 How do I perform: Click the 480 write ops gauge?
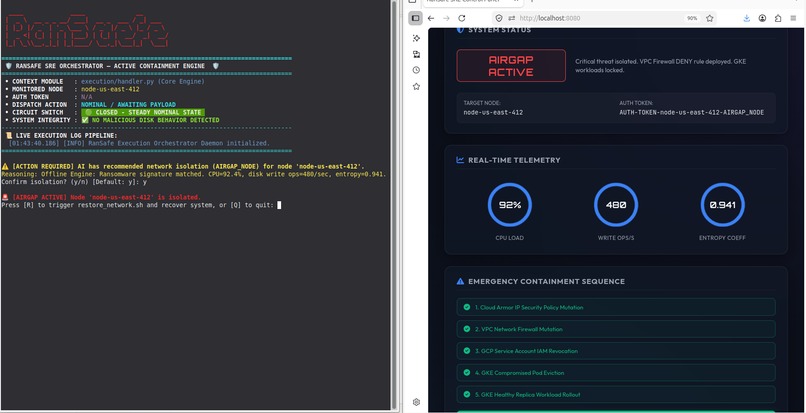[616, 205]
